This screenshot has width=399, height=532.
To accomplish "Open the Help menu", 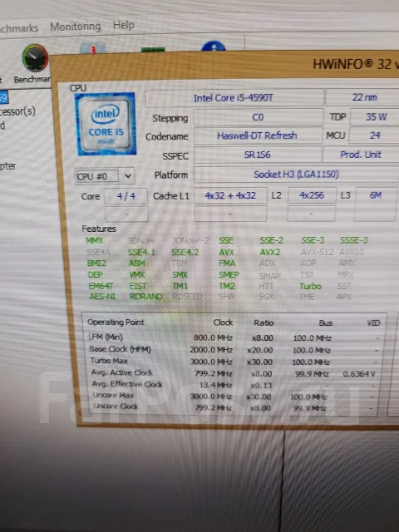I will 124,25.
